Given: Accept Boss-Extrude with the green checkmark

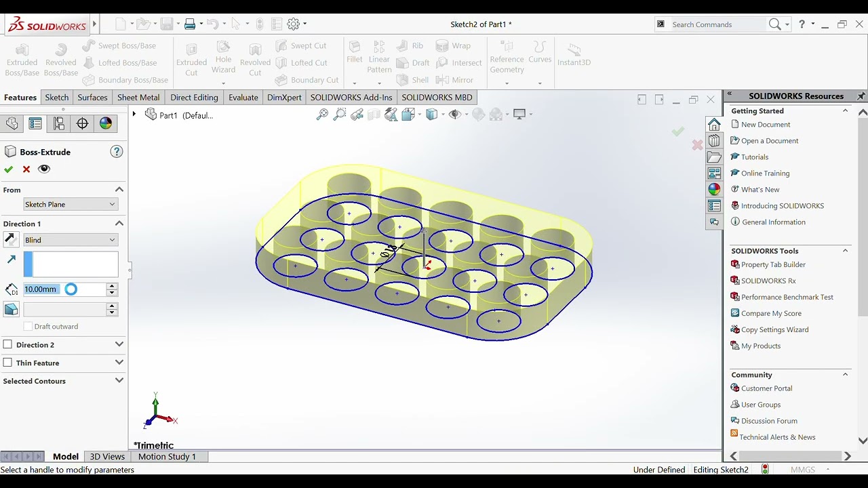Looking at the screenshot, I should [x=8, y=169].
